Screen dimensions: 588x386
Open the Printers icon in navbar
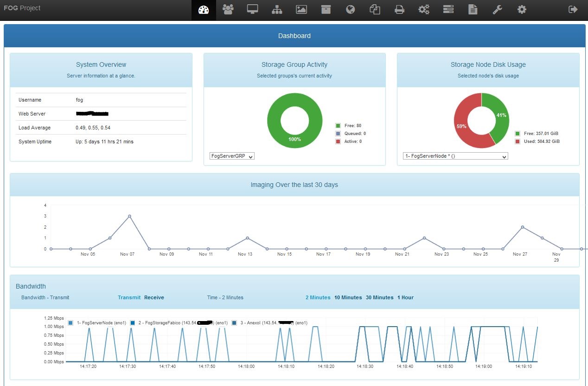[399, 9]
